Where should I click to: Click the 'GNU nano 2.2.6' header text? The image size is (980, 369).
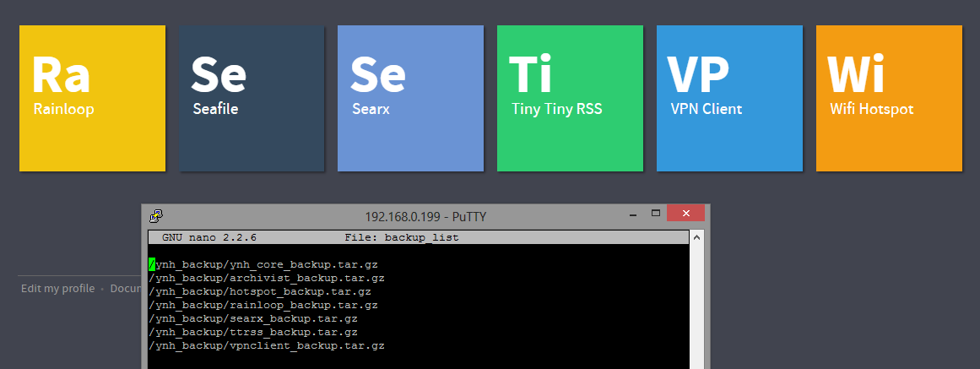[x=208, y=237]
